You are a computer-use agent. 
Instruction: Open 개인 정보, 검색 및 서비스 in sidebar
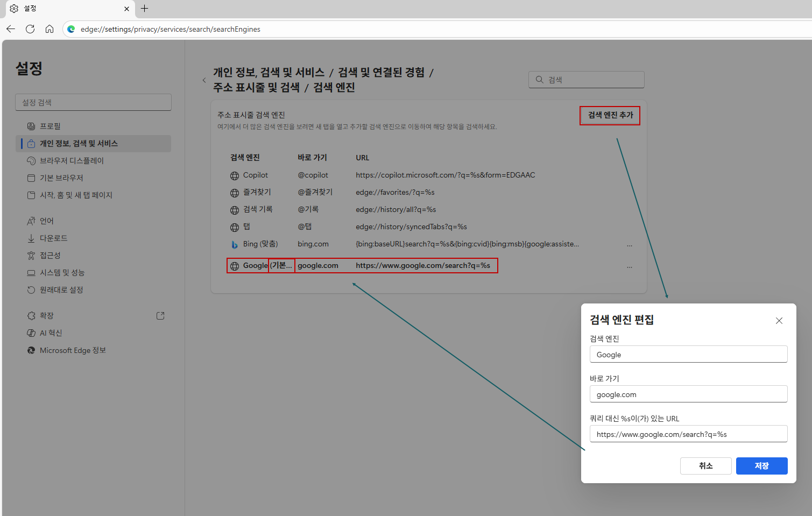pos(94,143)
